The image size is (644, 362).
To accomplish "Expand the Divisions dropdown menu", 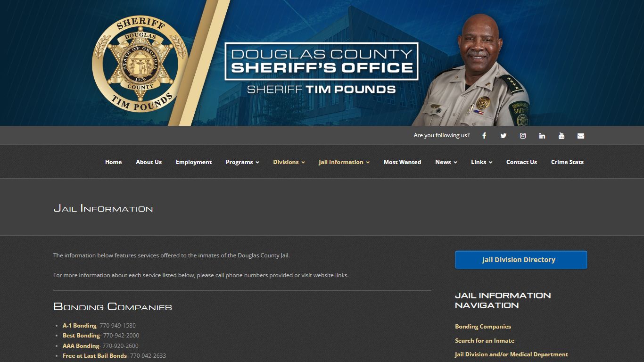I will (289, 162).
